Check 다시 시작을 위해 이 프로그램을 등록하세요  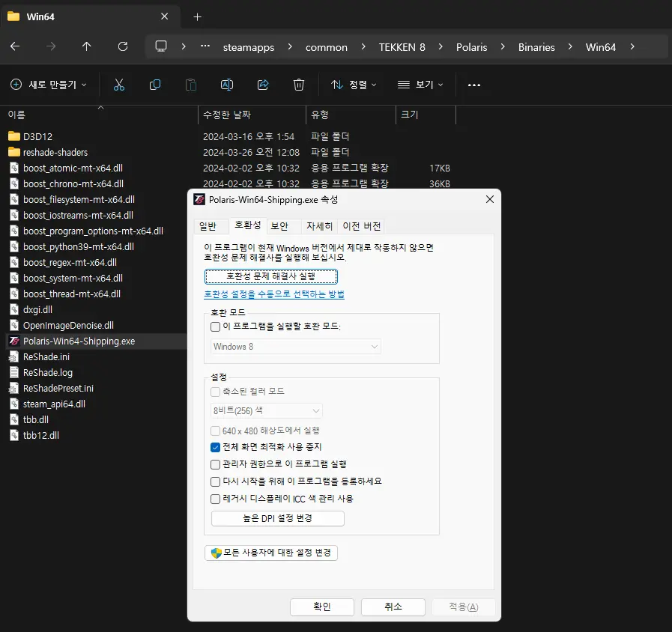[215, 481]
